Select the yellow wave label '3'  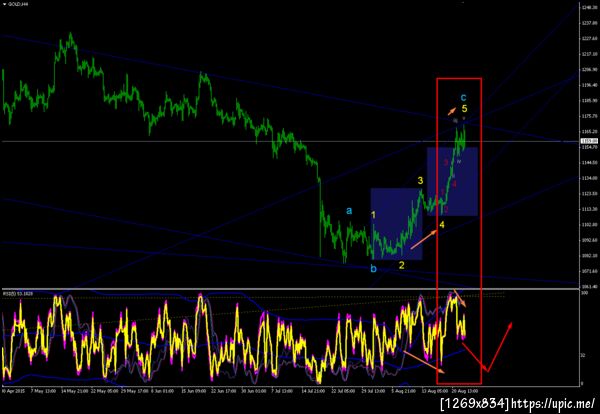[x=420, y=181]
